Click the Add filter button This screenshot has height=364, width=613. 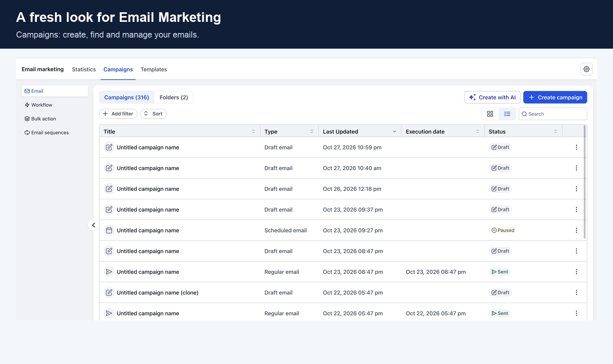pos(118,114)
